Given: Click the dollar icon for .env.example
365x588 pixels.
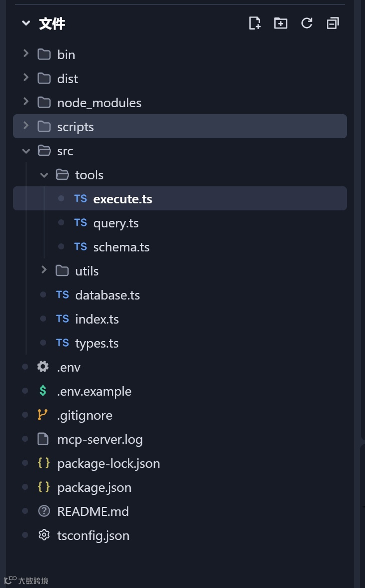Looking at the screenshot, I should click(44, 391).
